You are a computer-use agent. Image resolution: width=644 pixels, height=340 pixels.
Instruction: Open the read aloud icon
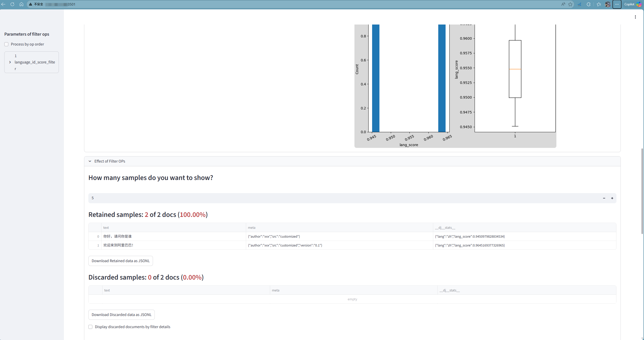tap(563, 4)
